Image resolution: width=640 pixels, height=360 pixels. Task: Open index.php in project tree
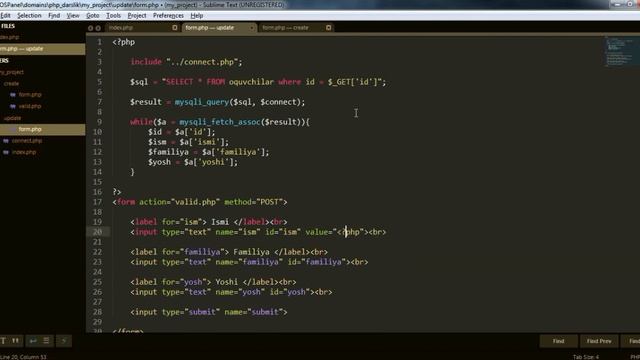24,152
